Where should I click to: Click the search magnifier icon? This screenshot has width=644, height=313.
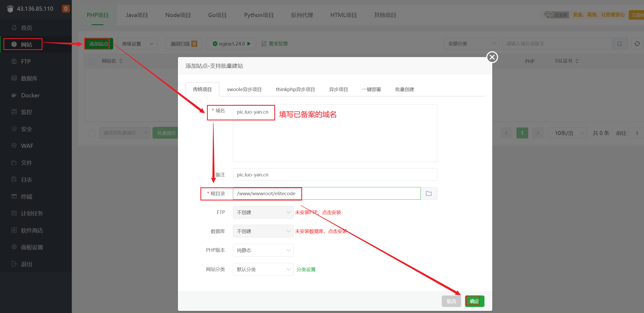(x=619, y=44)
